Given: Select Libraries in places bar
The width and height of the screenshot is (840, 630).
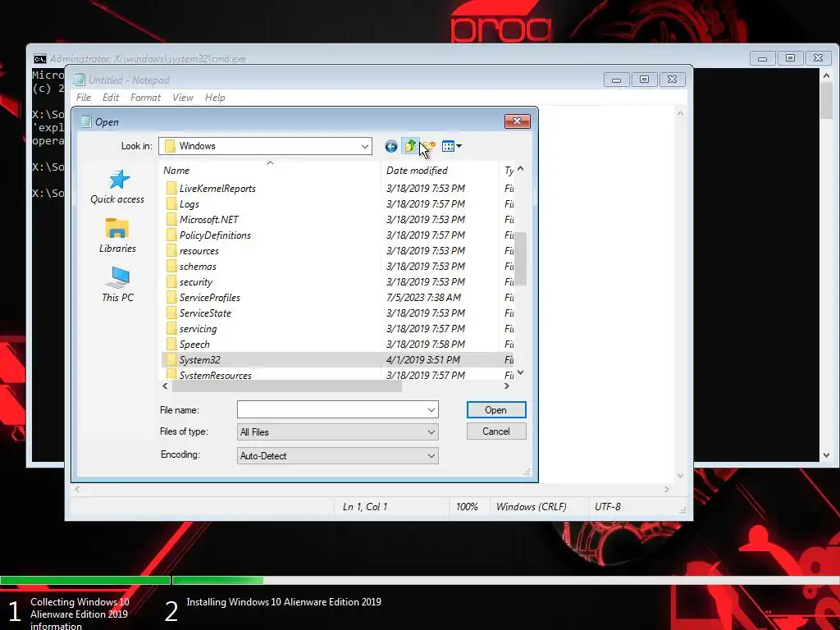Looking at the screenshot, I should 117,235.
